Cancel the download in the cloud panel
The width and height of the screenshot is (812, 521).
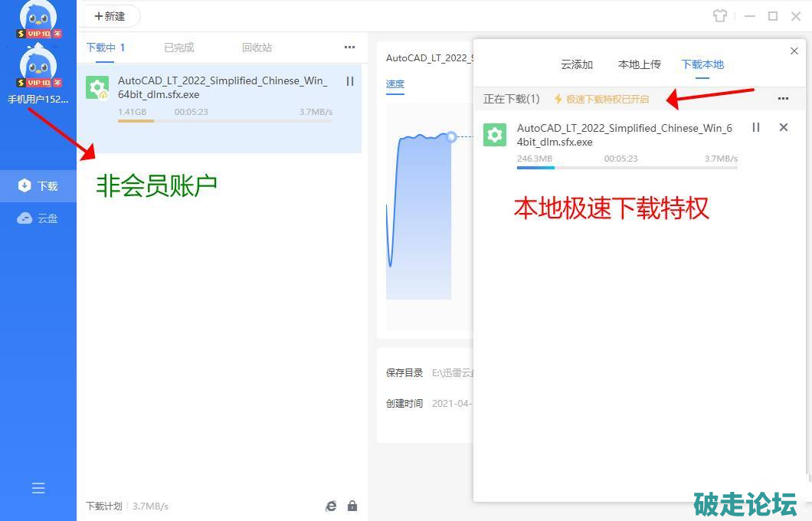[x=783, y=128]
